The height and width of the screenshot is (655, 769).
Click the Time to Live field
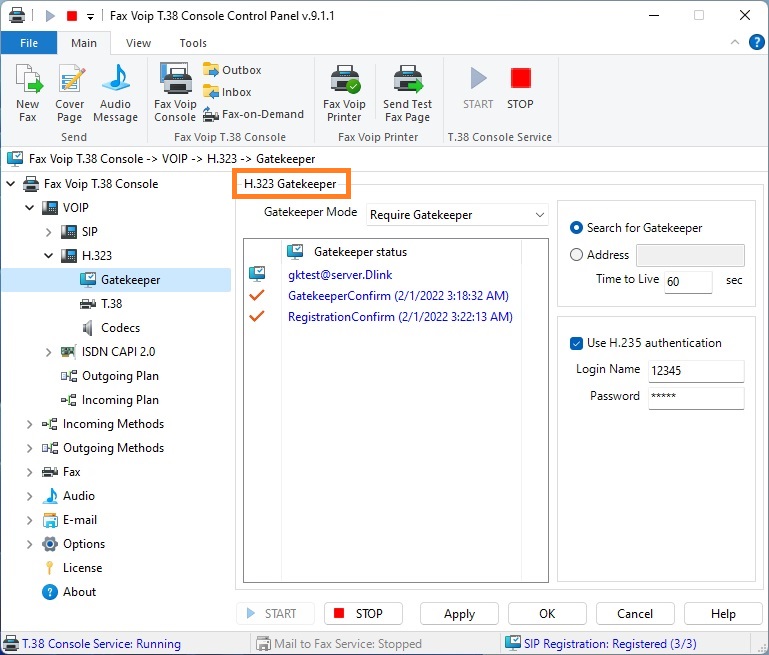(688, 282)
